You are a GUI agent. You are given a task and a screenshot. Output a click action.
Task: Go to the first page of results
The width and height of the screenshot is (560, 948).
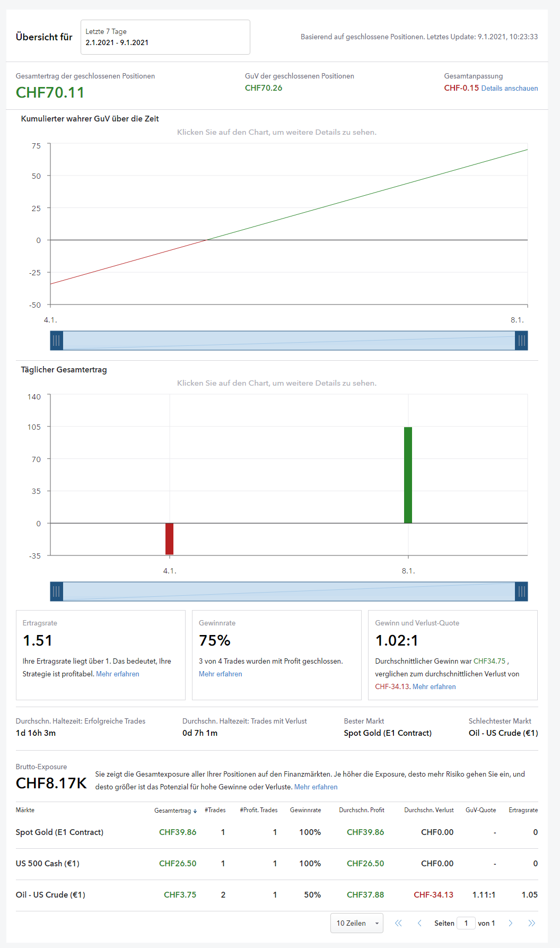[x=398, y=923]
